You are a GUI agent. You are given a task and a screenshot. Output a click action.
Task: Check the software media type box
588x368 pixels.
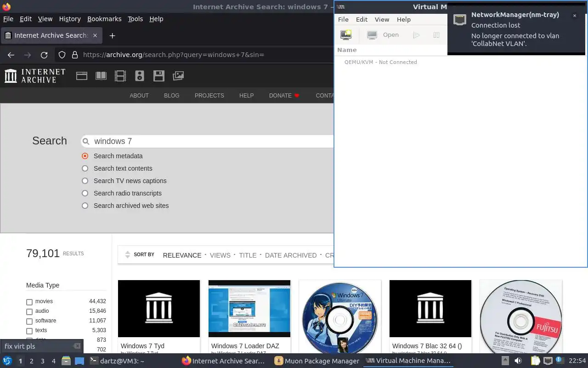[29, 321]
